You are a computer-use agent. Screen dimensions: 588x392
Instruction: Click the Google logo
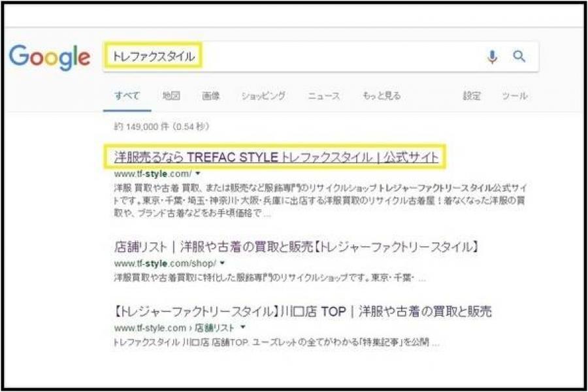[x=50, y=57]
